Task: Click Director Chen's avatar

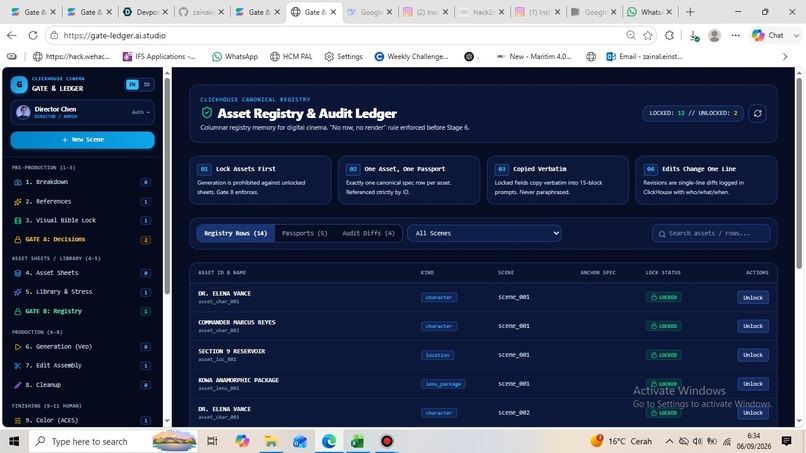Action: coord(23,112)
